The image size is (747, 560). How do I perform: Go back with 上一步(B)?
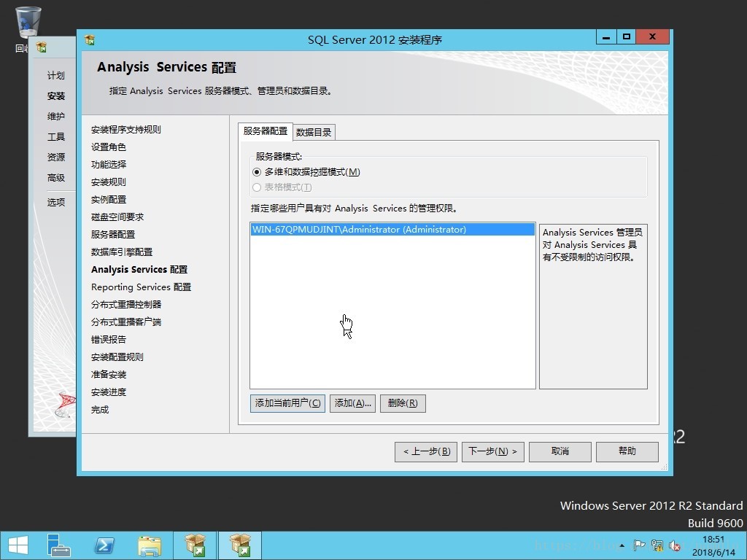click(x=426, y=451)
